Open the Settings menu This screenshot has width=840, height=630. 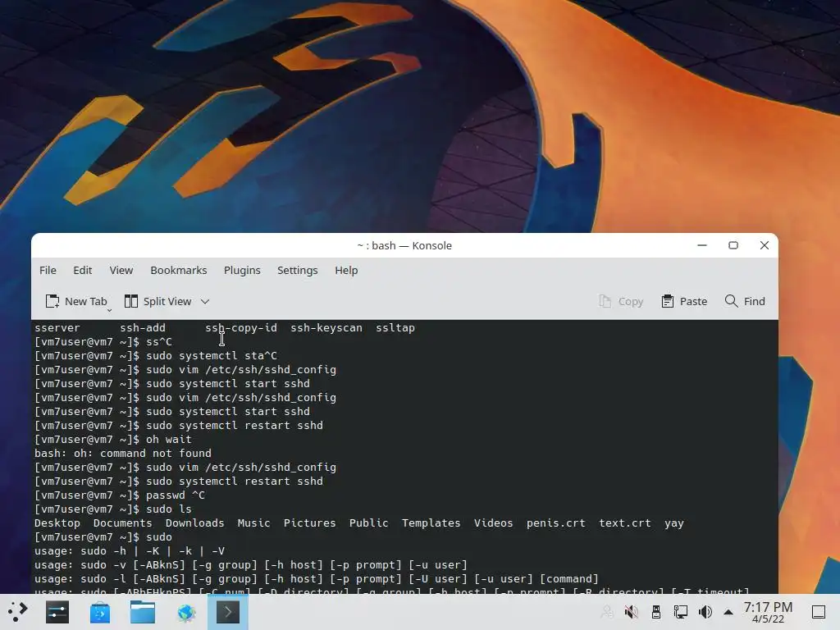tap(297, 270)
